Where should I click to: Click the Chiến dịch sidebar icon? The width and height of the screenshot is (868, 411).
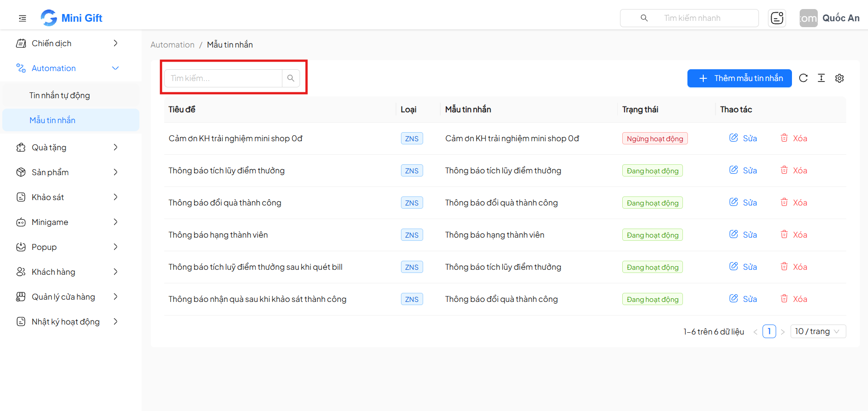coord(21,43)
